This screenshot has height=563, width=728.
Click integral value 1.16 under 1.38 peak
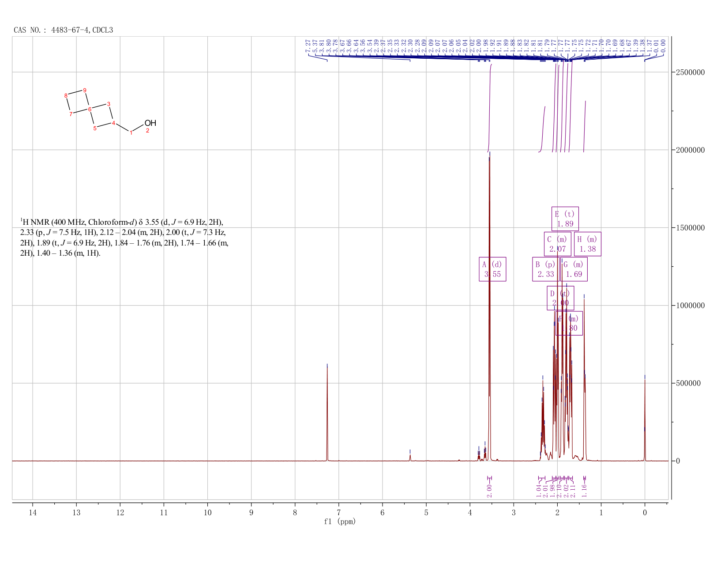tap(584, 491)
